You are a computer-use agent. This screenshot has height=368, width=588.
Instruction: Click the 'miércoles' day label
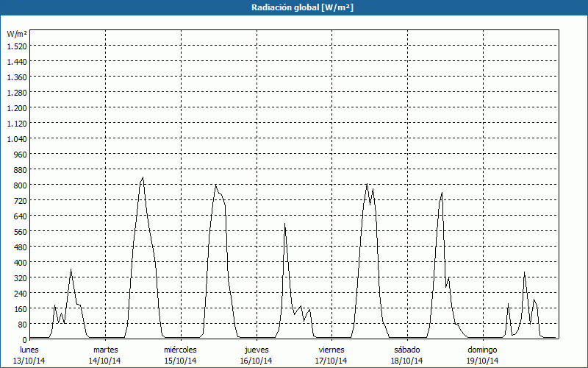click(180, 350)
